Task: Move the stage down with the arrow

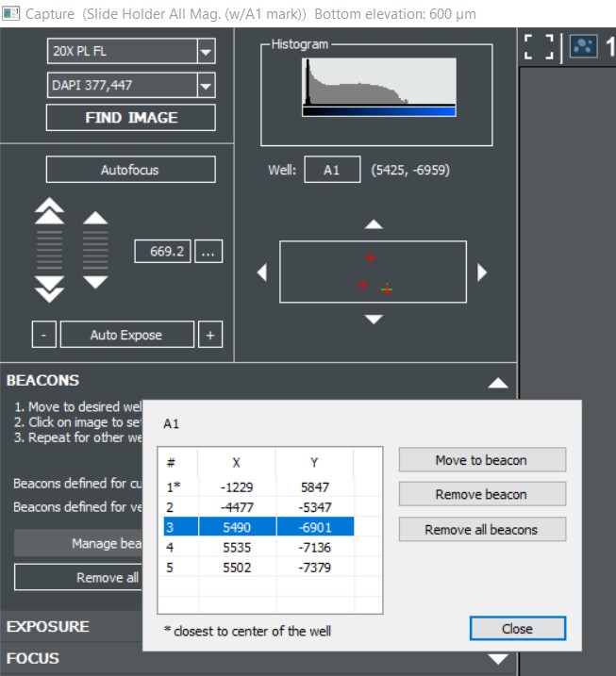Action: pyautogui.click(x=374, y=320)
